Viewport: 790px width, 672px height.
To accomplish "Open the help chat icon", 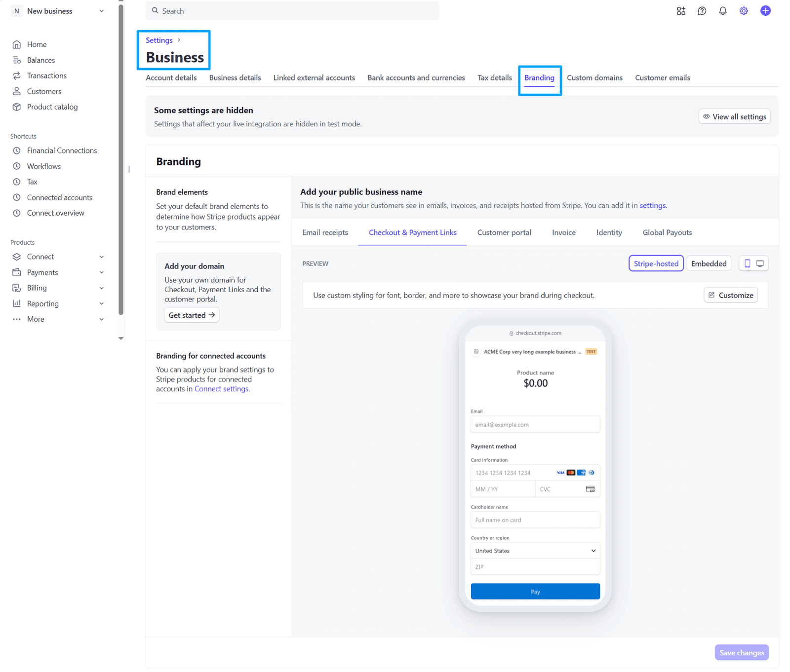I will tap(702, 11).
